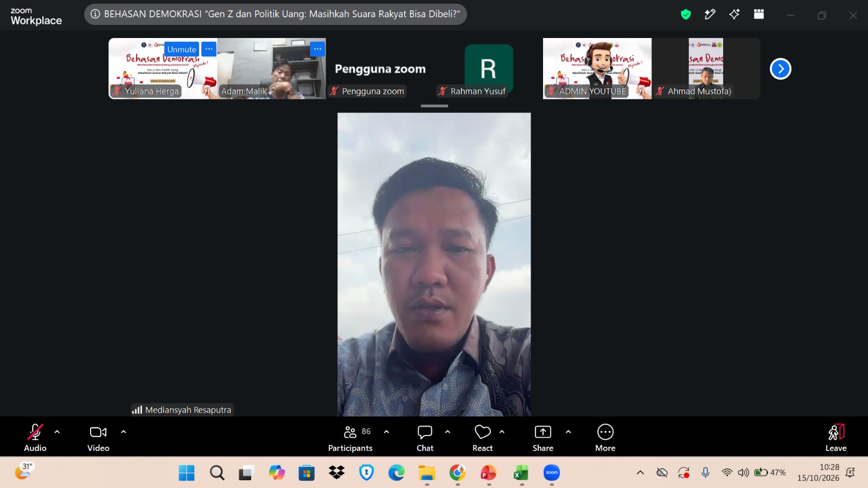This screenshot has width=868, height=488.
Task: Open Windows taskbar Search
Action: pyautogui.click(x=217, y=473)
